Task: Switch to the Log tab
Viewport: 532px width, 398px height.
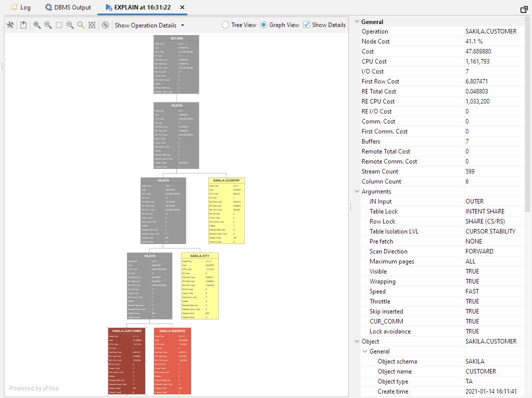Action: point(20,7)
